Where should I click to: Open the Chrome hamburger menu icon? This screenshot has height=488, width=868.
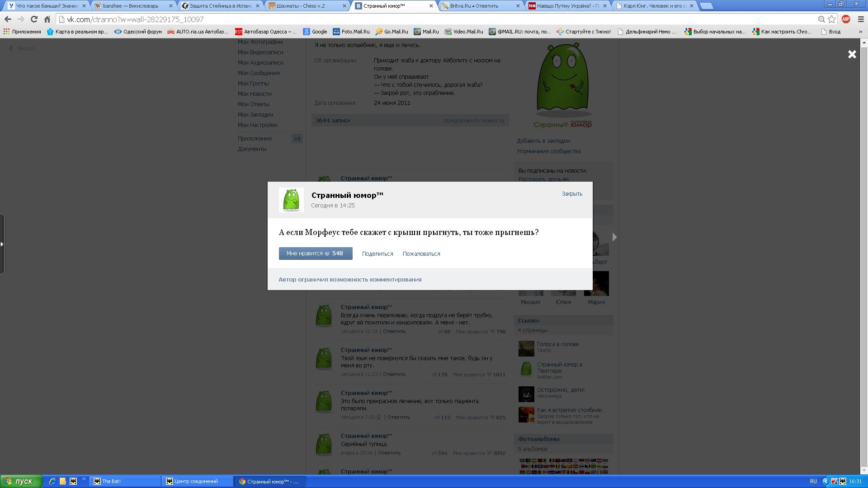click(x=861, y=19)
